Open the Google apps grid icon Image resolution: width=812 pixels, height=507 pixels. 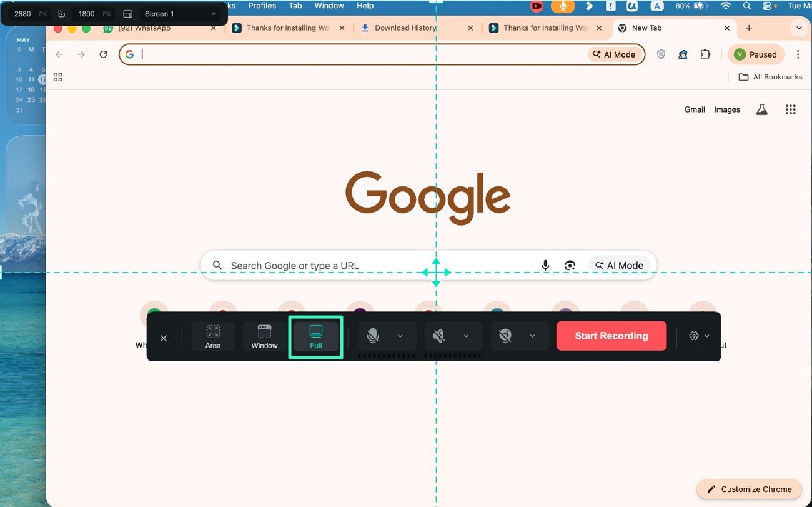click(x=790, y=109)
